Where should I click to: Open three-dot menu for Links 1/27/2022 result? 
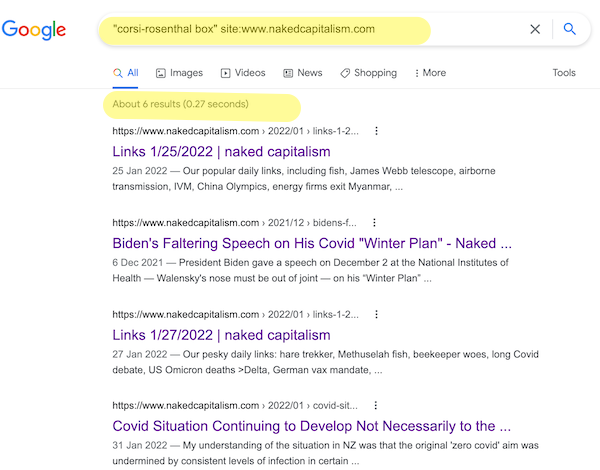(x=376, y=314)
